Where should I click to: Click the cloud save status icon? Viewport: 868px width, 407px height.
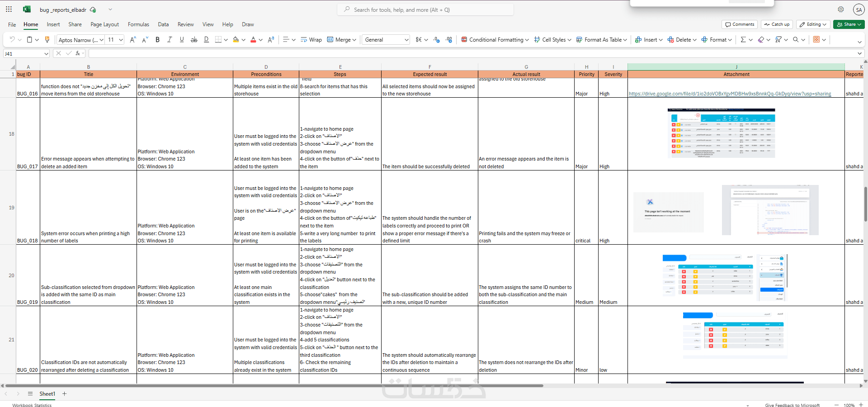click(x=93, y=9)
